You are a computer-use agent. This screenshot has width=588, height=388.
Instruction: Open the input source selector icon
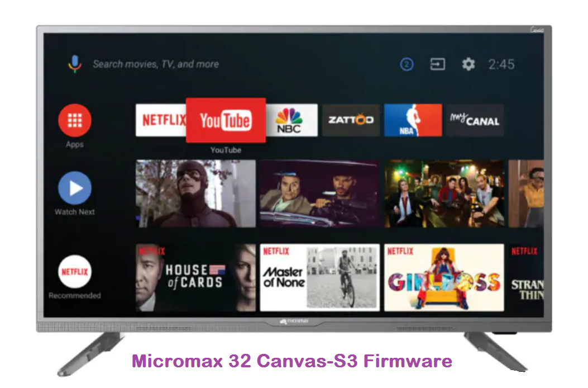pyautogui.click(x=437, y=64)
